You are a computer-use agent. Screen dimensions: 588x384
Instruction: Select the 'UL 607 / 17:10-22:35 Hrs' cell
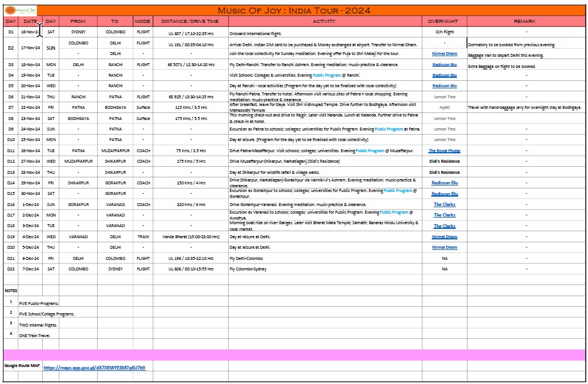pos(191,33)
